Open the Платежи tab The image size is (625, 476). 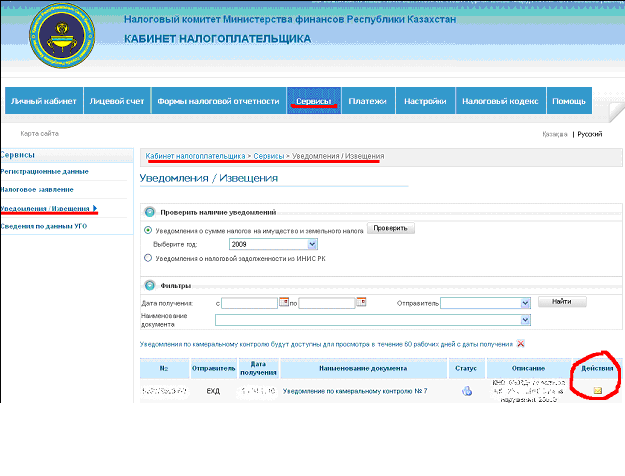click(368, 101)
